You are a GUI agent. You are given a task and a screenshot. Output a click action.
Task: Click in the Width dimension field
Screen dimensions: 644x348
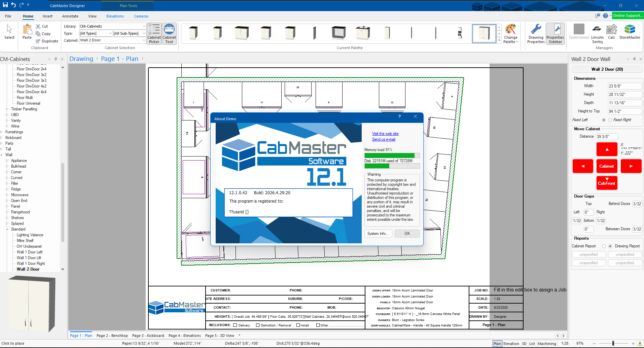(x=624, y=86)
